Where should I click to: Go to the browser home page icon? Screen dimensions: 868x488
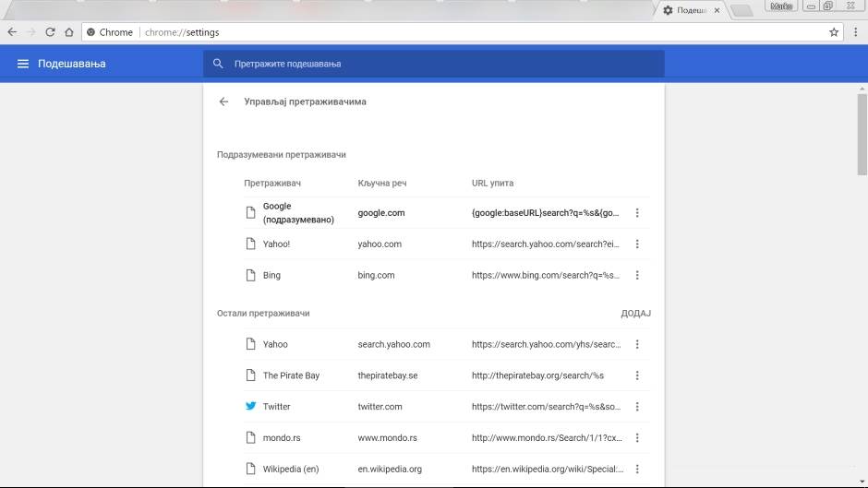[x=69, y=32]
